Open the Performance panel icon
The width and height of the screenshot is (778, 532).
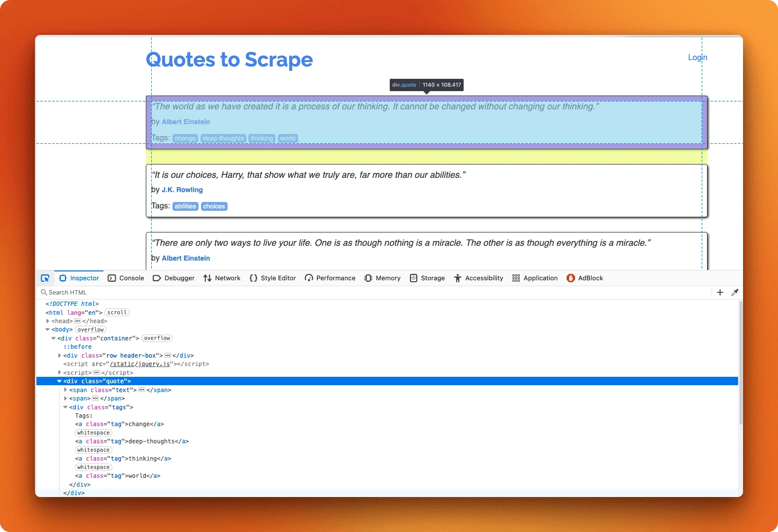309,278
